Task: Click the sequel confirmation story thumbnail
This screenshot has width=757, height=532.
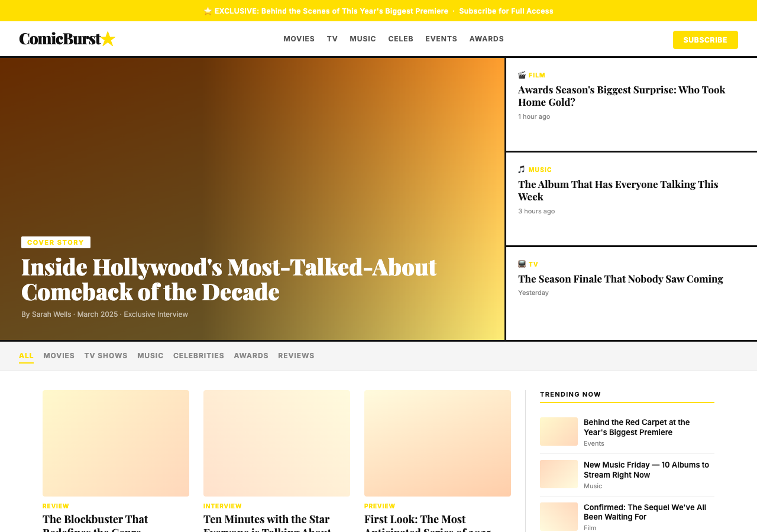Action: [559, 516]
